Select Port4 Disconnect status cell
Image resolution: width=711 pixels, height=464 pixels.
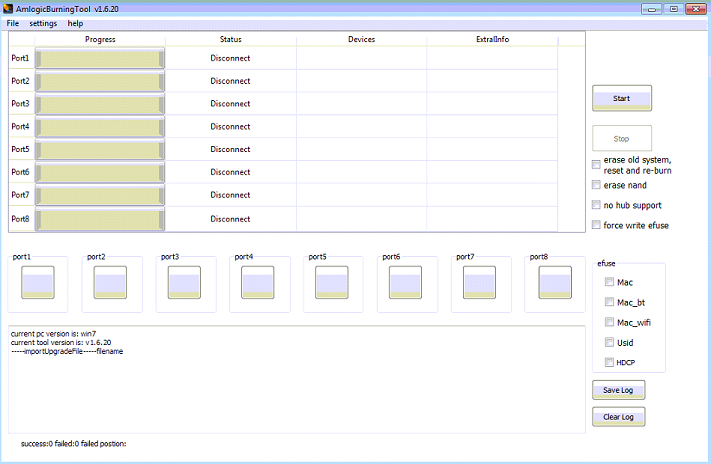(230, 127)
